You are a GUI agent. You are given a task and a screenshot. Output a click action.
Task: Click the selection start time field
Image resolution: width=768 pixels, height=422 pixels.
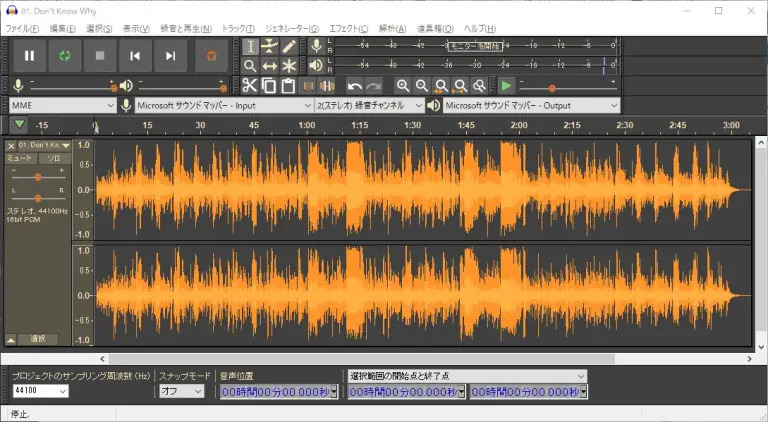(407, 392)
